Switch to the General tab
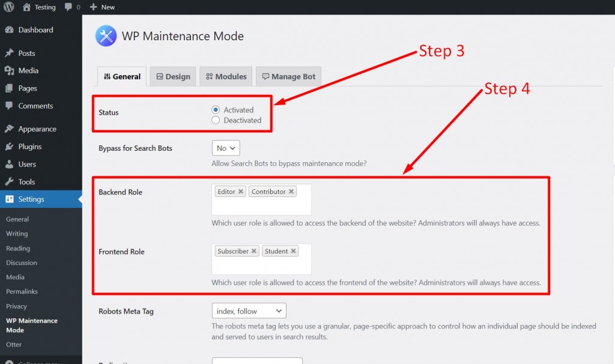The height and width of the screenshot is (364, 615). tap(122, 76)
